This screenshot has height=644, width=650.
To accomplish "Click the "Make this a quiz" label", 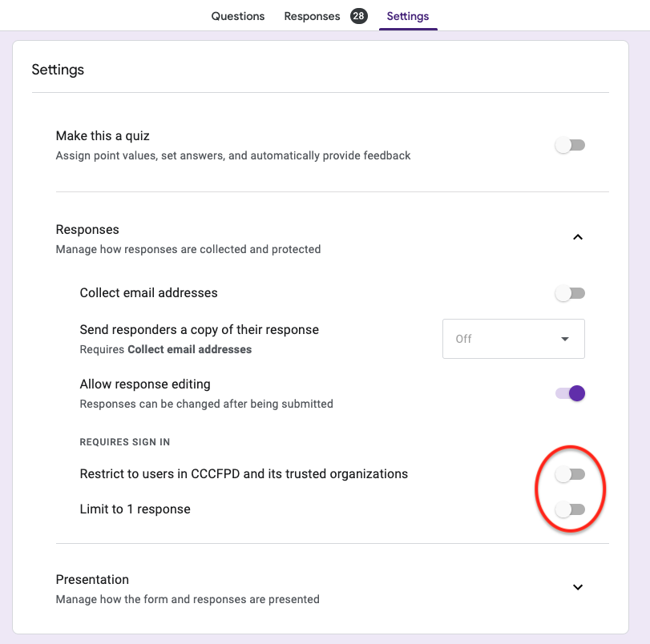I will (103, 136).
